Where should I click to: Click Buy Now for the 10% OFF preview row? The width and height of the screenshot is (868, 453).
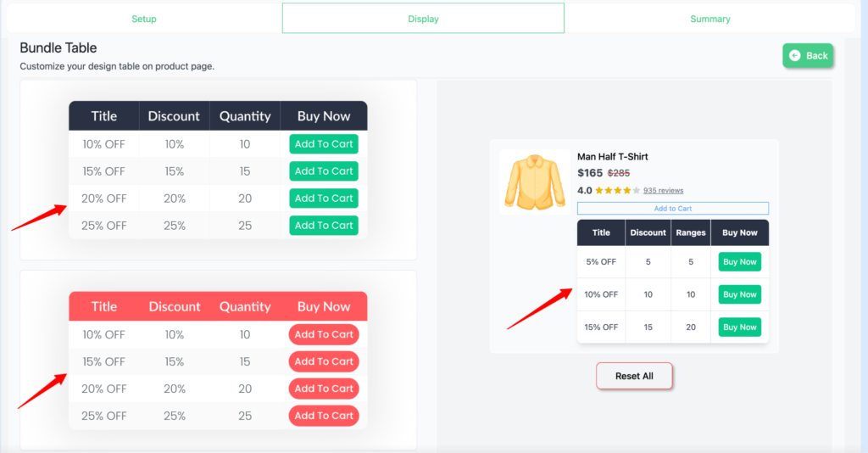point(739,294)
